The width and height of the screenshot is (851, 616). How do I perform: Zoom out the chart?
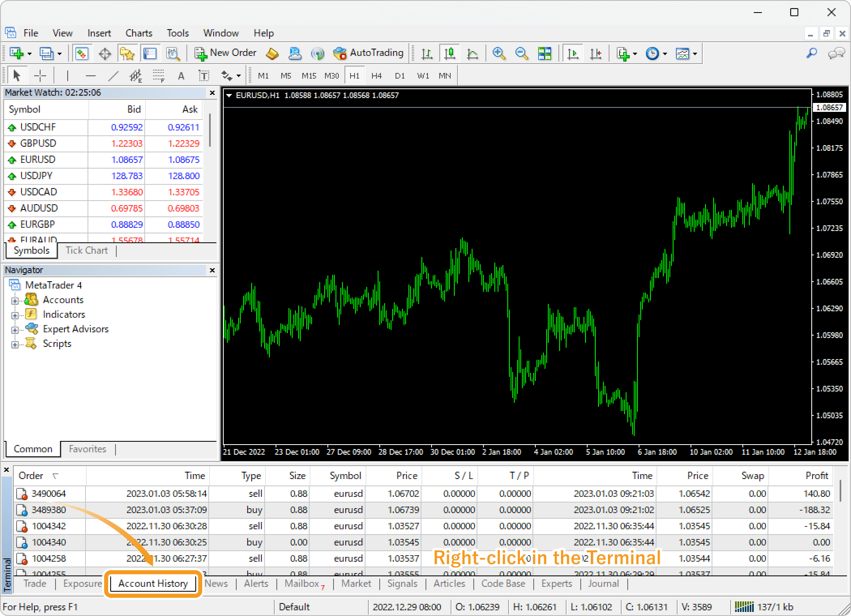[x=522, y=53]
